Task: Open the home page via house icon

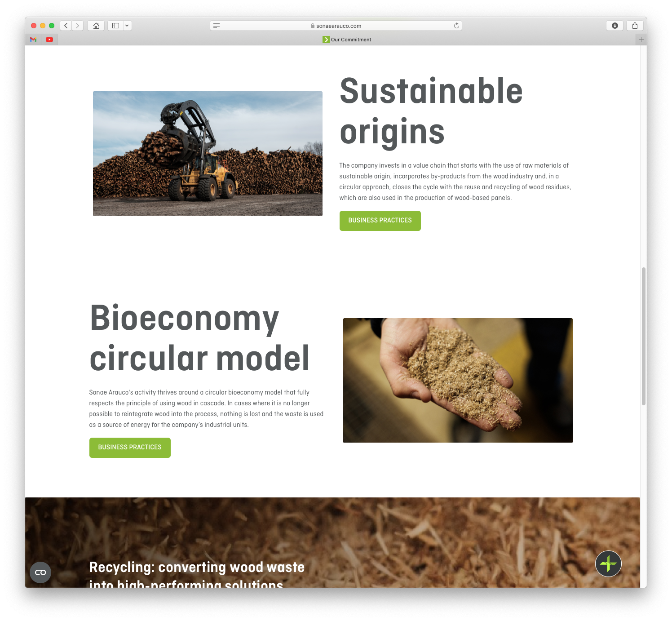Action: pyautogui.click(x=96, y=26)
